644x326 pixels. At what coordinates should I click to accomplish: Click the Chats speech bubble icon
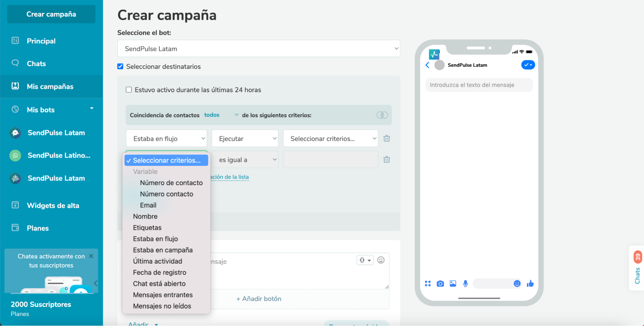15,63
